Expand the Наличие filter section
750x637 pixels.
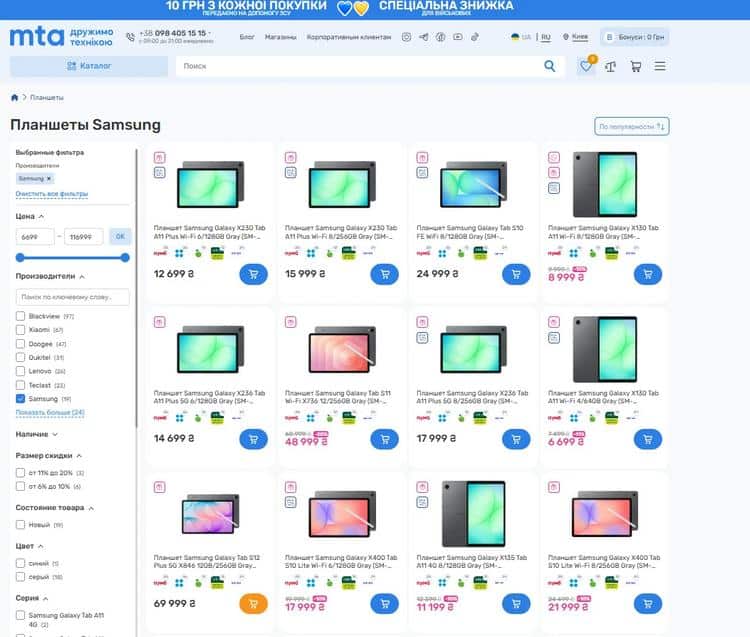click(x=36, y=434)
